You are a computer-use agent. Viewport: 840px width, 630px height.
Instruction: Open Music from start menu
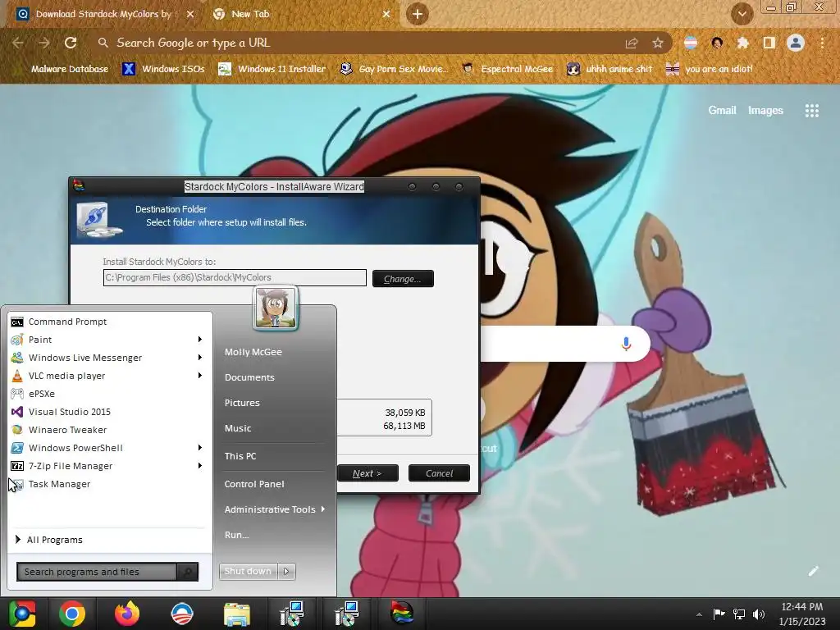[238, 428]
